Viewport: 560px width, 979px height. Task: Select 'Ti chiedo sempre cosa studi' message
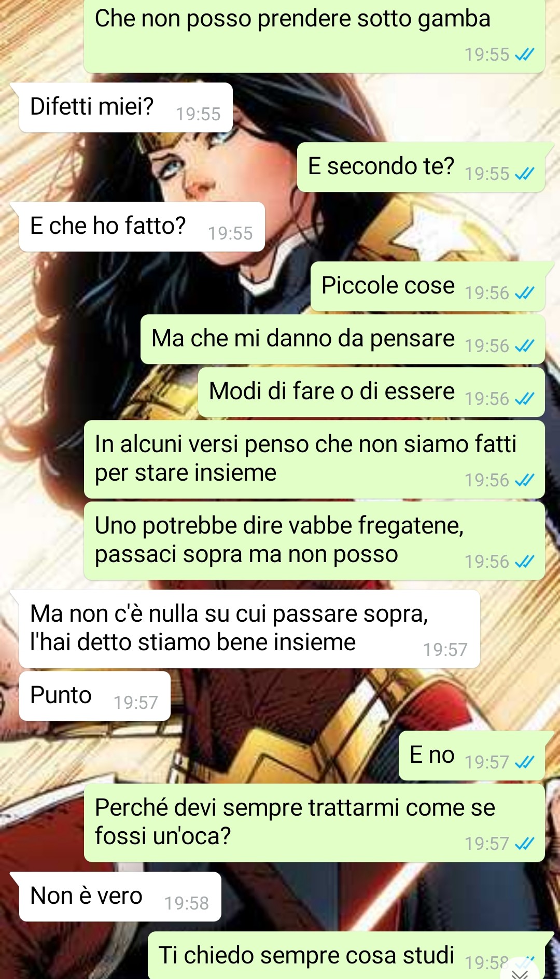(x=346, y=955)
